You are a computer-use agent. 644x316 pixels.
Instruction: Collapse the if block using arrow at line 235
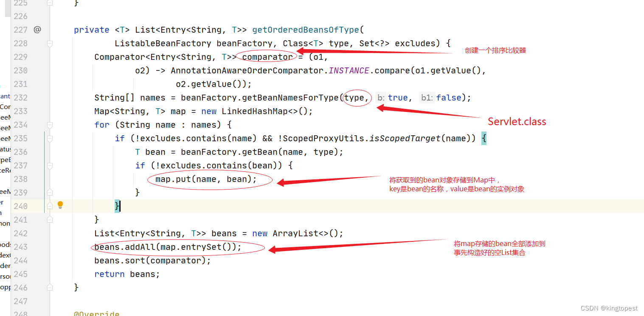coord(50,138)
